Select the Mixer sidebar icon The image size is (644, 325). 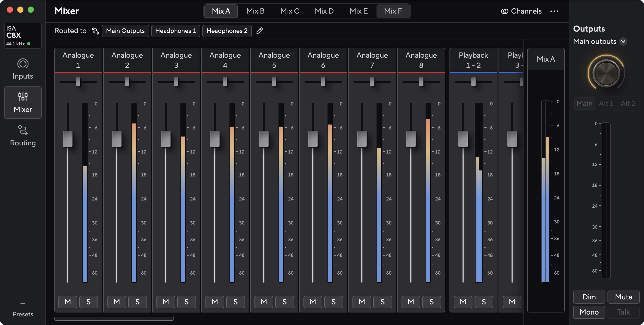point(23,97)
